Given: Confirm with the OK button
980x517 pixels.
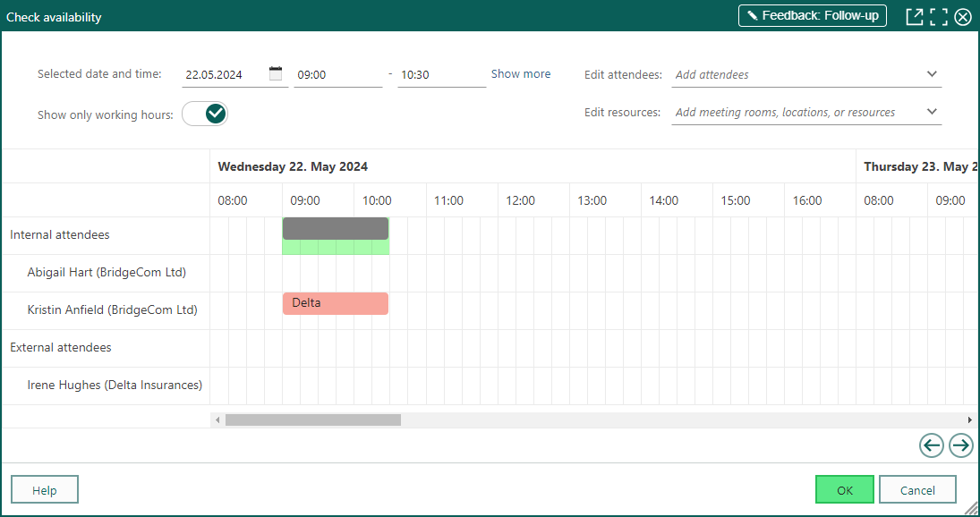Looking at the screenshot, I should pyautogui.click(x=844, y=489).
